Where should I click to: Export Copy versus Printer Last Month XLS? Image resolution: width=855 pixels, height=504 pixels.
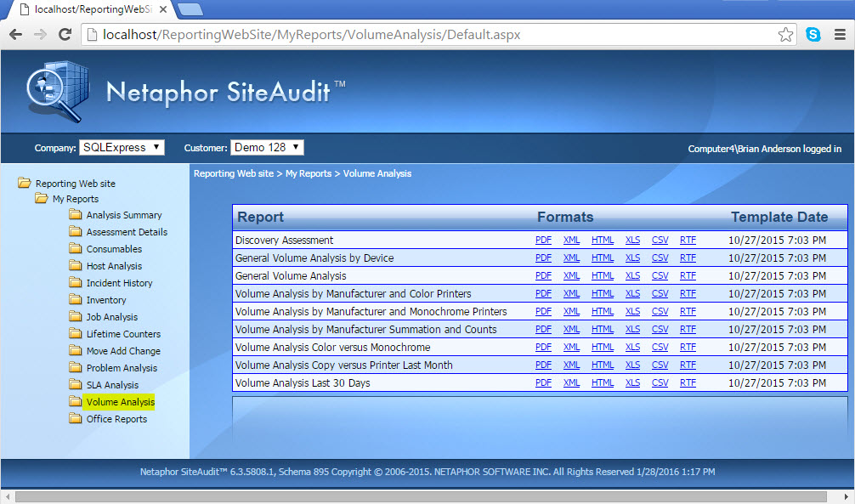(632, 365)
